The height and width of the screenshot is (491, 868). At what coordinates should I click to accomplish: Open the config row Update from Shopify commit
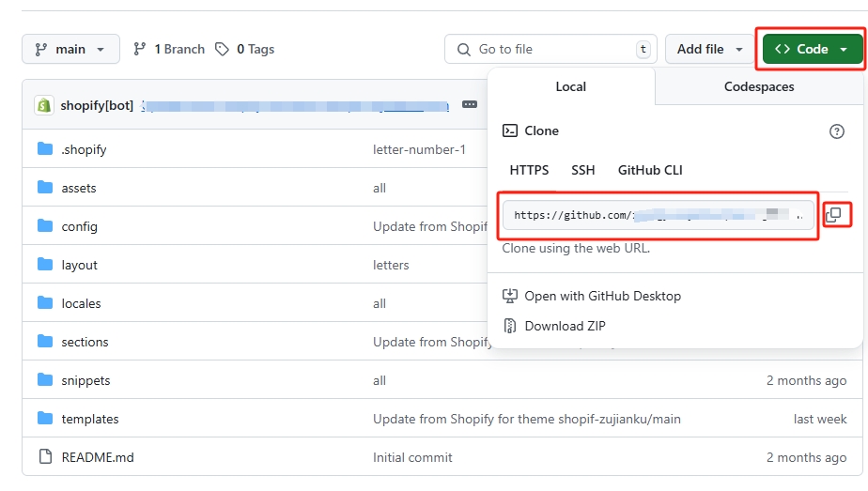(429, 226)
